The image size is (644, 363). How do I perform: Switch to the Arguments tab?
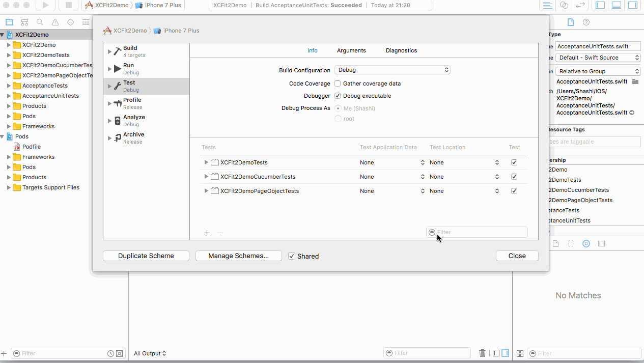coord(351,50)
